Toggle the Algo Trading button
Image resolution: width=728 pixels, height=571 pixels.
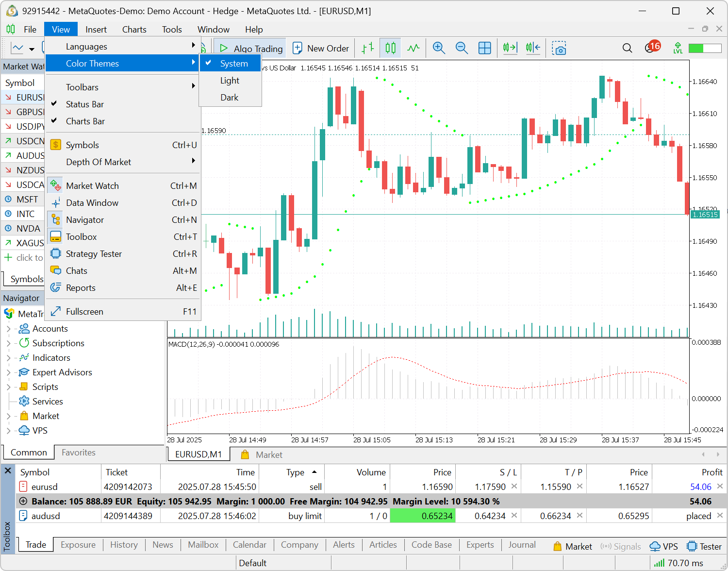[x=250, y=48]
